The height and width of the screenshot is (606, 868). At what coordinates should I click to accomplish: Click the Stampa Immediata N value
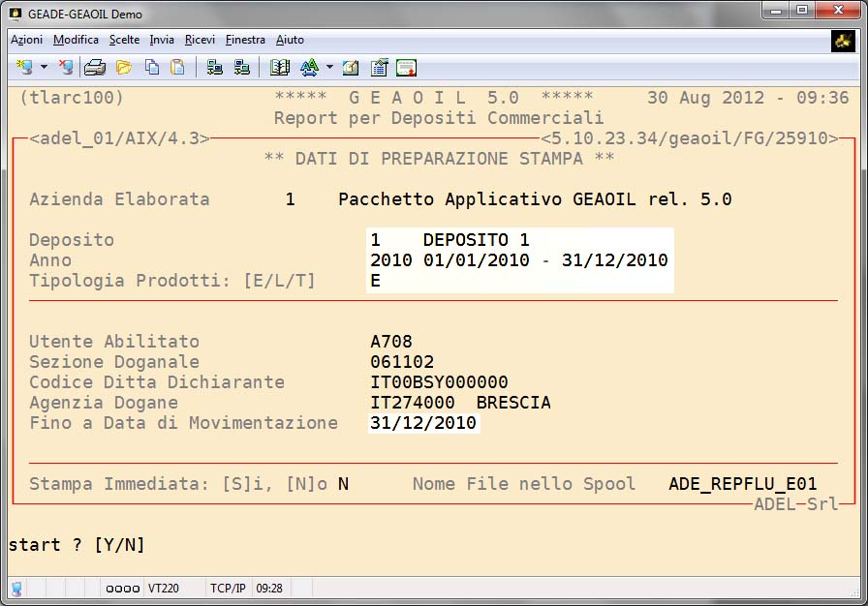(343, 484)
